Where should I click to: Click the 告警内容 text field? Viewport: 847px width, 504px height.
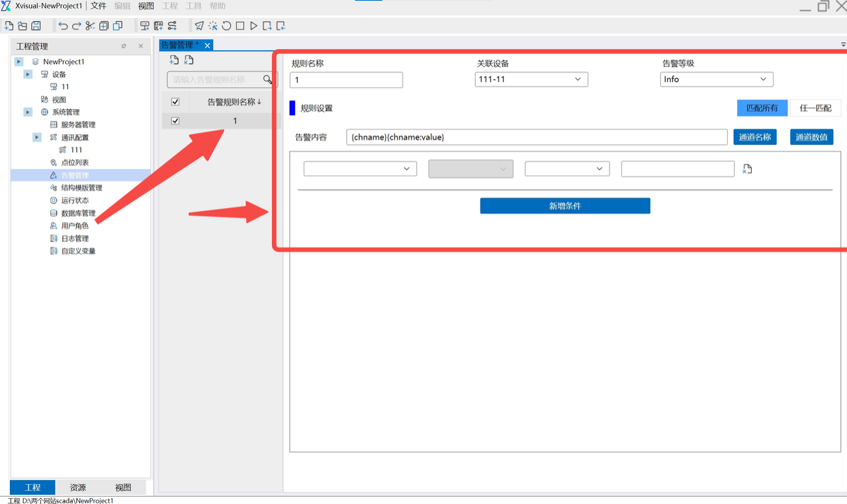pos(537,137)
